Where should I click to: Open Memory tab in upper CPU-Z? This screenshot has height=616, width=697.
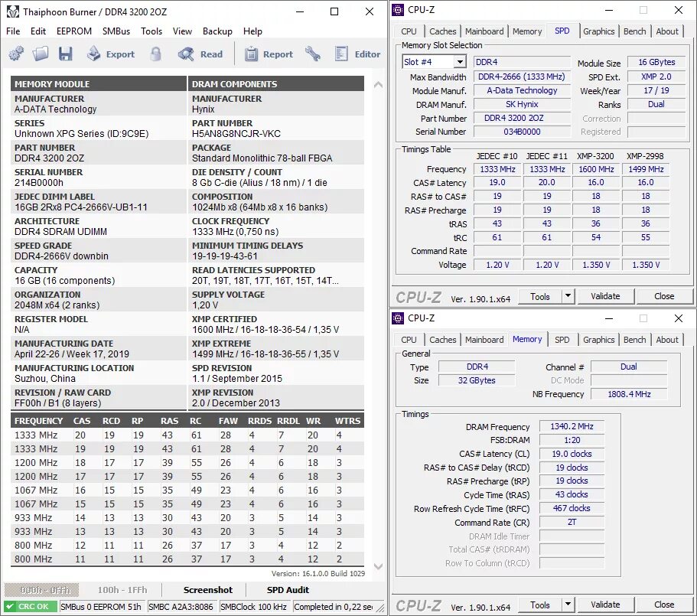(526, 31)
